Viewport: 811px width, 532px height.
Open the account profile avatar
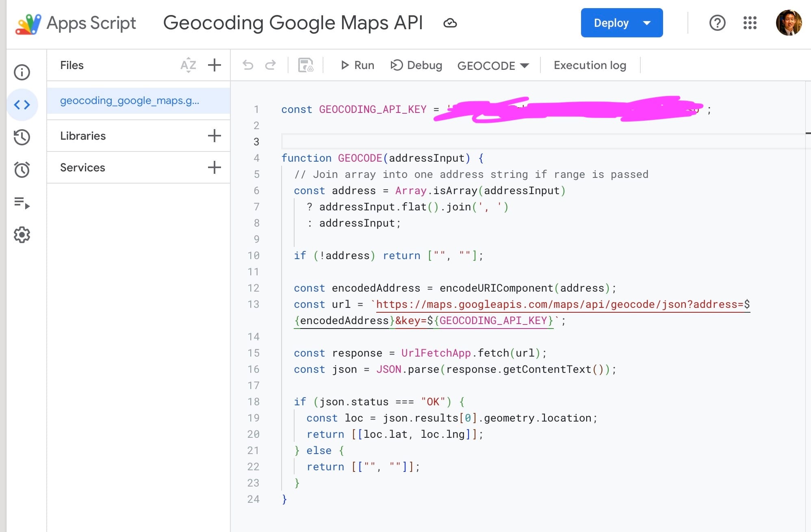point(789,23)
